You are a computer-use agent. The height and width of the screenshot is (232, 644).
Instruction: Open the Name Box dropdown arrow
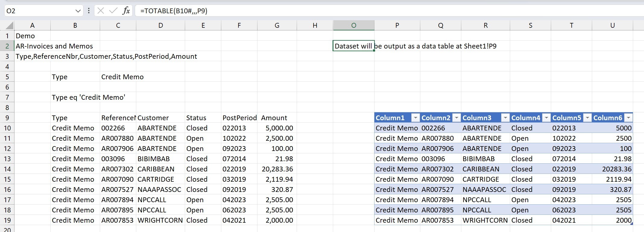[x=78, y=11]
